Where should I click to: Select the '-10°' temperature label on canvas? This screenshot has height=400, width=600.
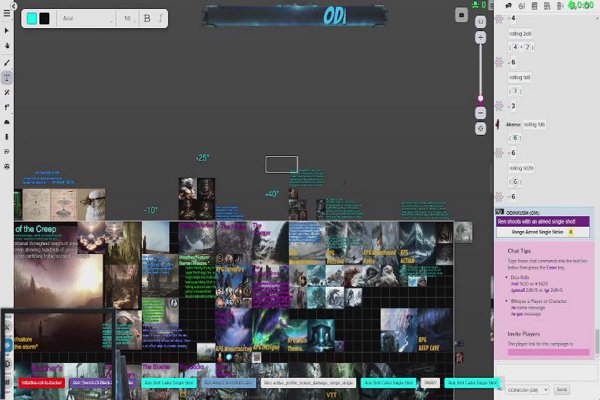(x=151, y=210)
